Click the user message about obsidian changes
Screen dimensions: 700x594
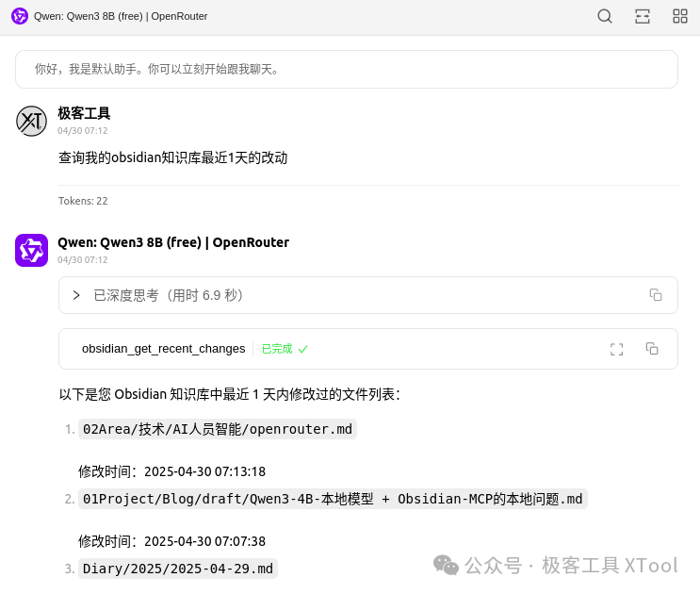tap(172, 157)
